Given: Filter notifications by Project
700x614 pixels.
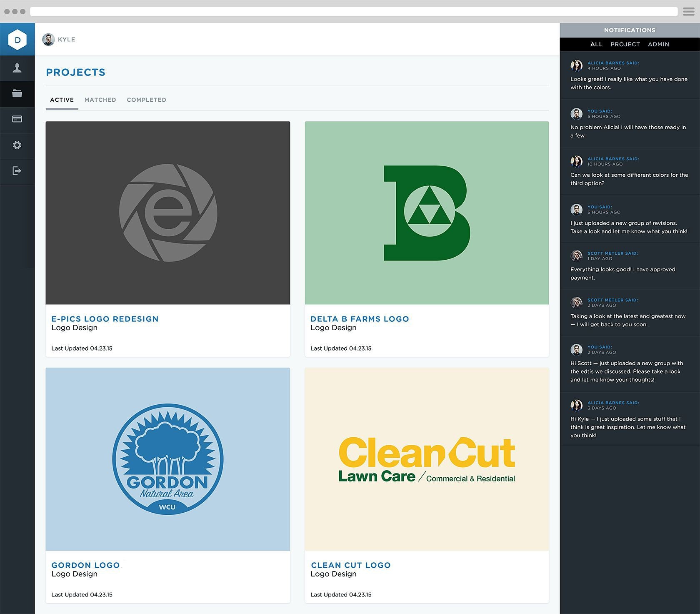Looking at the screenshot, I should click(625, 44).
